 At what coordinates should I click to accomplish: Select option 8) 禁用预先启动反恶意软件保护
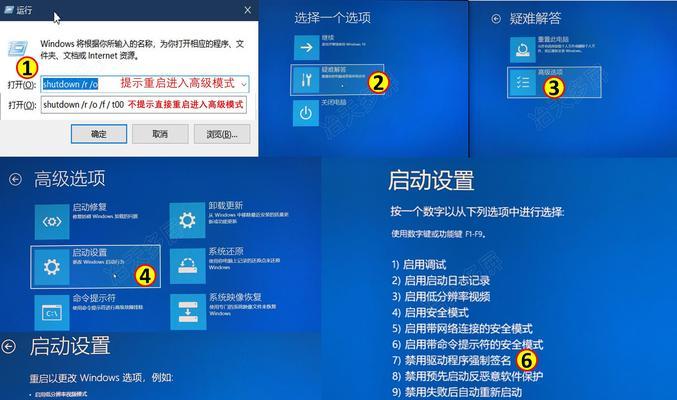(468, 376)
